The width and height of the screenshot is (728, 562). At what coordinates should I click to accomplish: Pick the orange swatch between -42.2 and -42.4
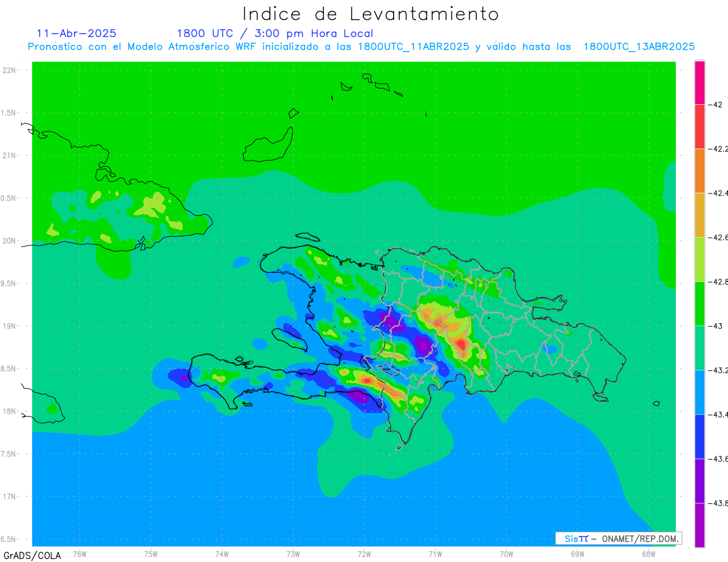(699, 170)
